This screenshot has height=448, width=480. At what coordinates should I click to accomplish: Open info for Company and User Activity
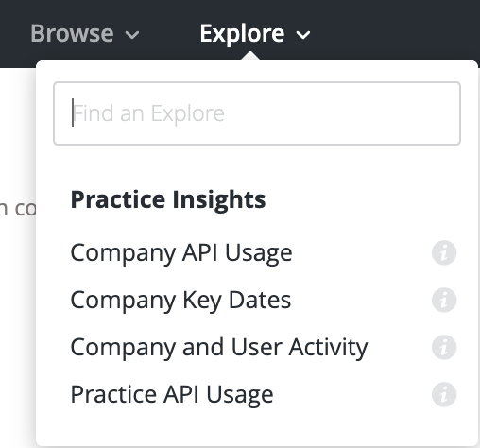coord(444,347)
